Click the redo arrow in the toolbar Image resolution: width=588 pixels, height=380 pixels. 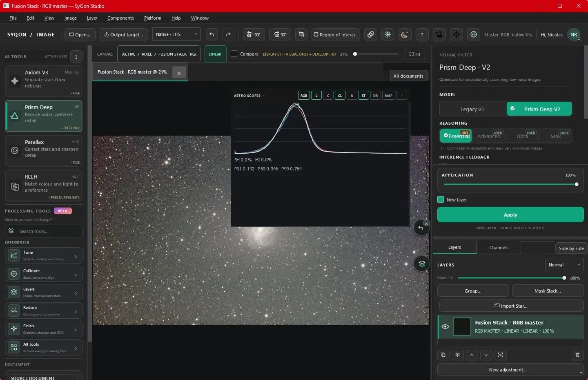(x=228, y=34)
